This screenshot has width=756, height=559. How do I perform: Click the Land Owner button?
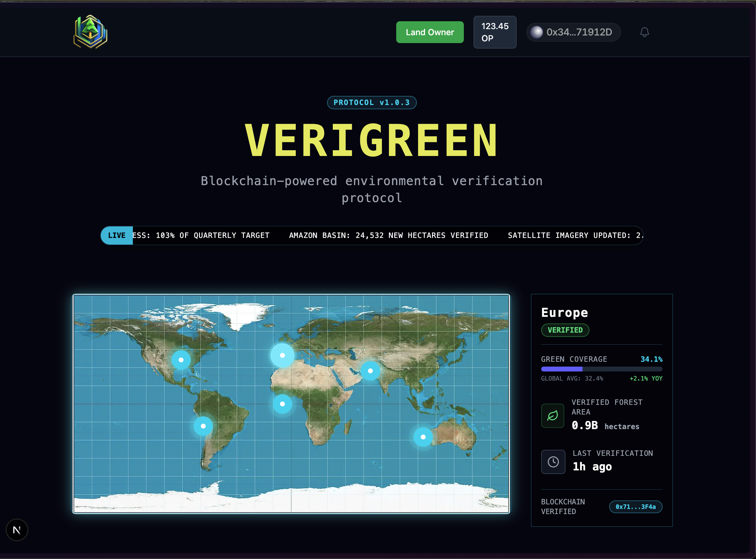(430, 32)
